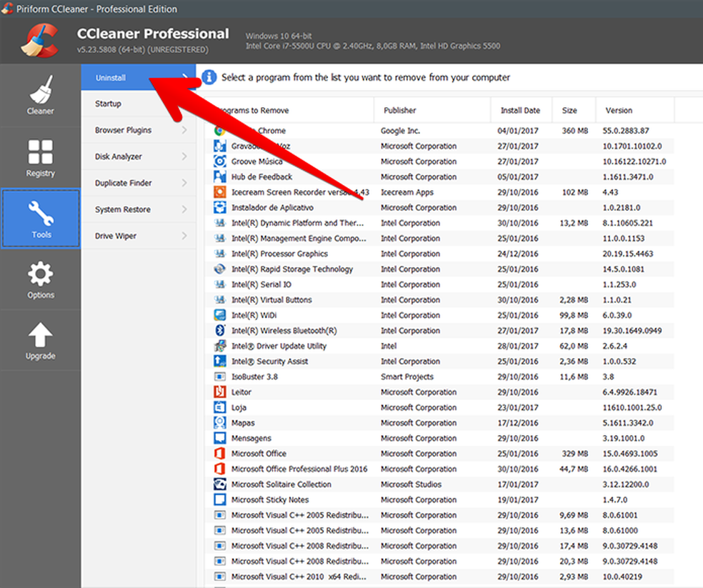Image resolution: width=703 pixels, height=588 pixels.
Task: Open the Duplicate Finder section
Action: click(124, 184)
